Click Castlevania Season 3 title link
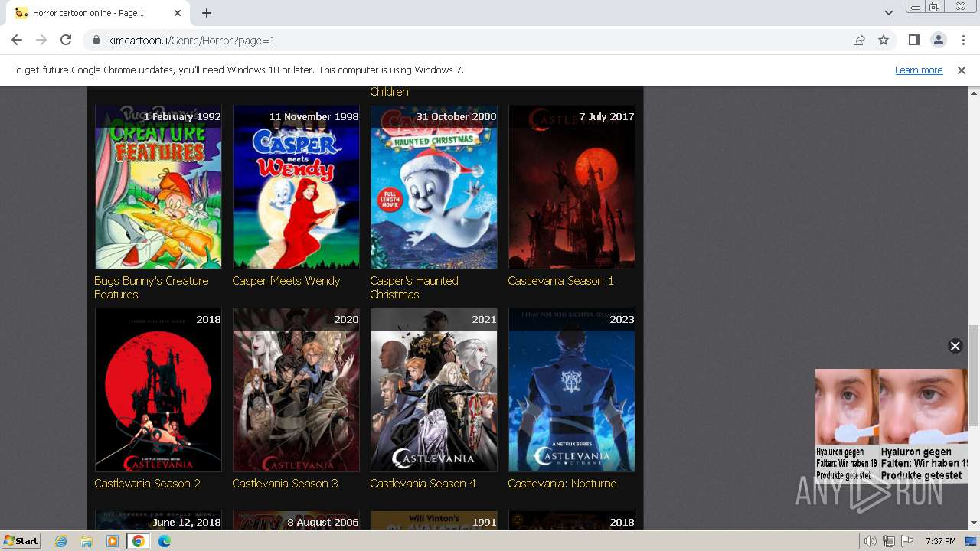 286,484
